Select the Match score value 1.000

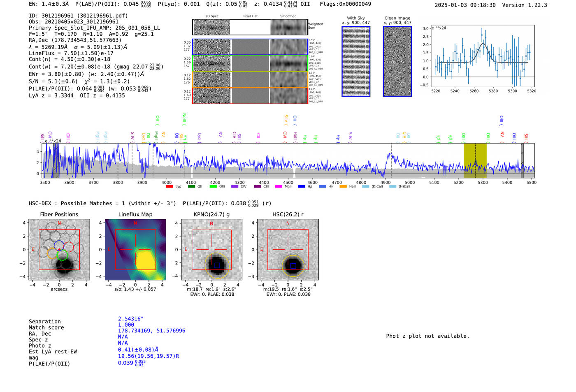pyautogui.click(x=126, y=325)
